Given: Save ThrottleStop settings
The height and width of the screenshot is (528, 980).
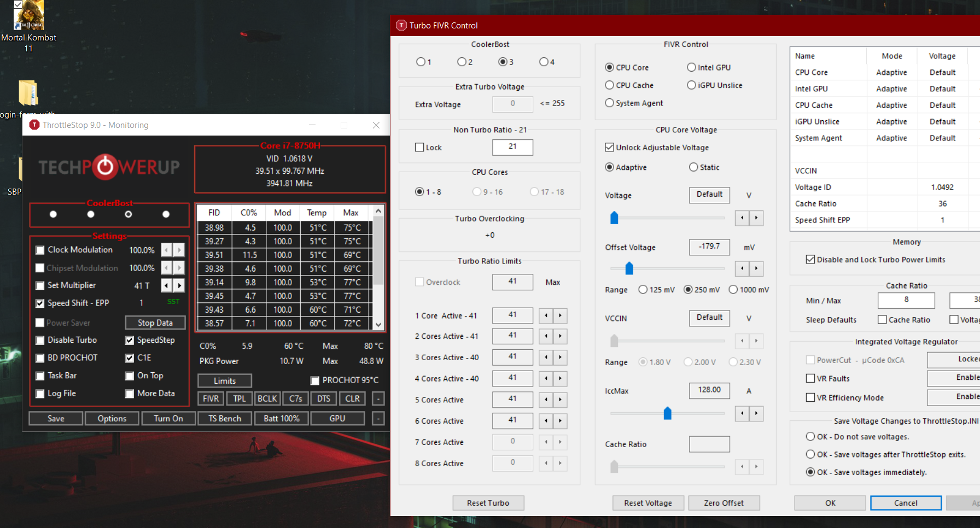Looking at the screenshot, I should (x=56, y=419).
